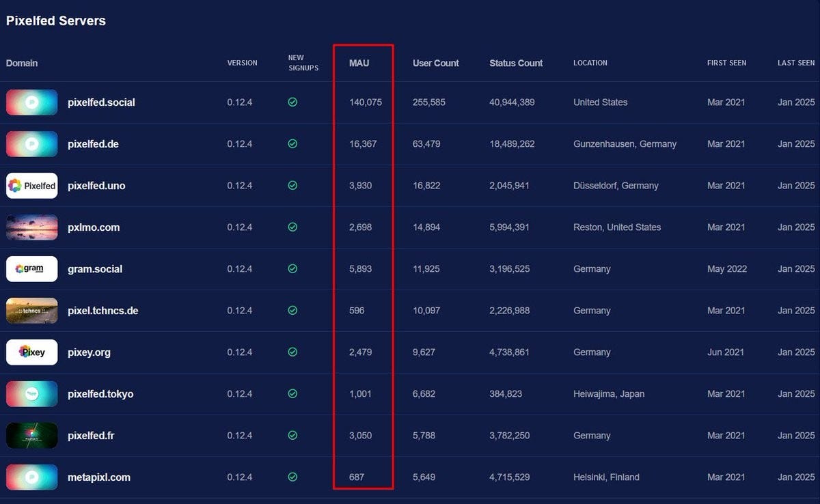This screenshot has width=820, height=504.
Task: Sort by the Status Count column header
Action: [x=516, y=63]
